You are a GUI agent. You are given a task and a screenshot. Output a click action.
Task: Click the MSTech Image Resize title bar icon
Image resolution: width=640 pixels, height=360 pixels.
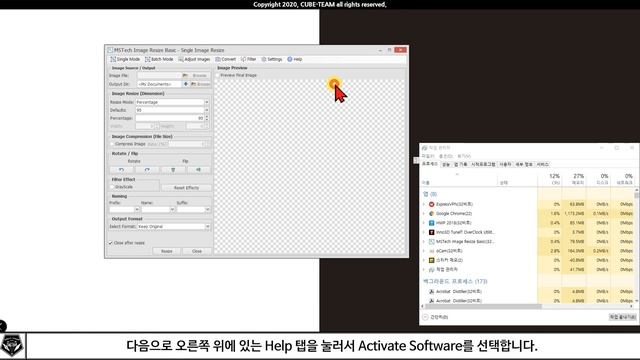pos(110,50)
